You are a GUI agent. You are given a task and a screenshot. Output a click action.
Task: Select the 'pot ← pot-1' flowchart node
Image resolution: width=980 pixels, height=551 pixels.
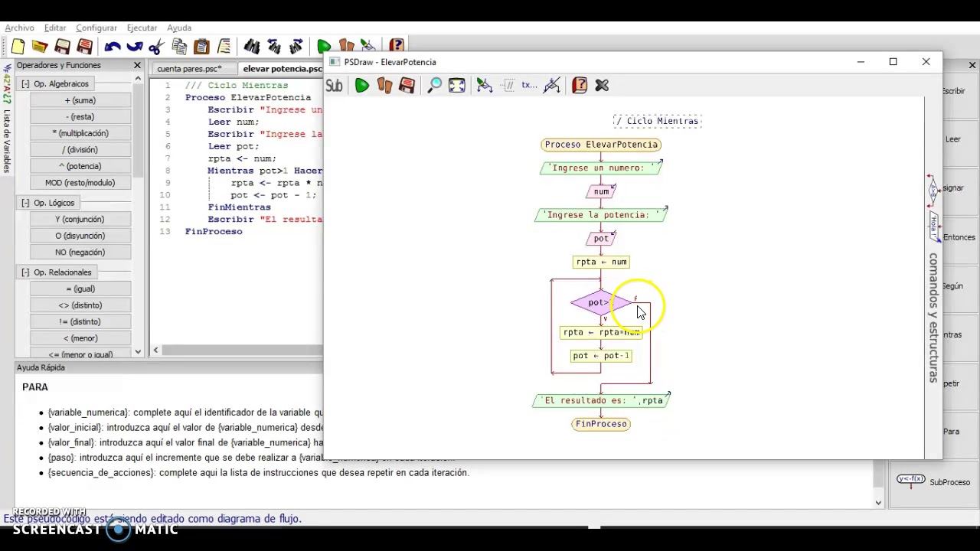point(601,356)
